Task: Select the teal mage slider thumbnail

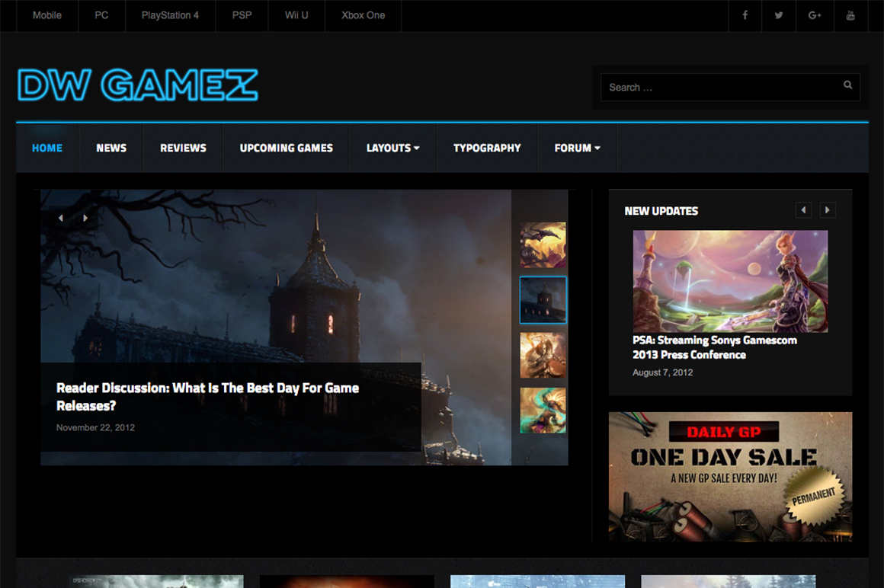Action: (x=543, y=410)
